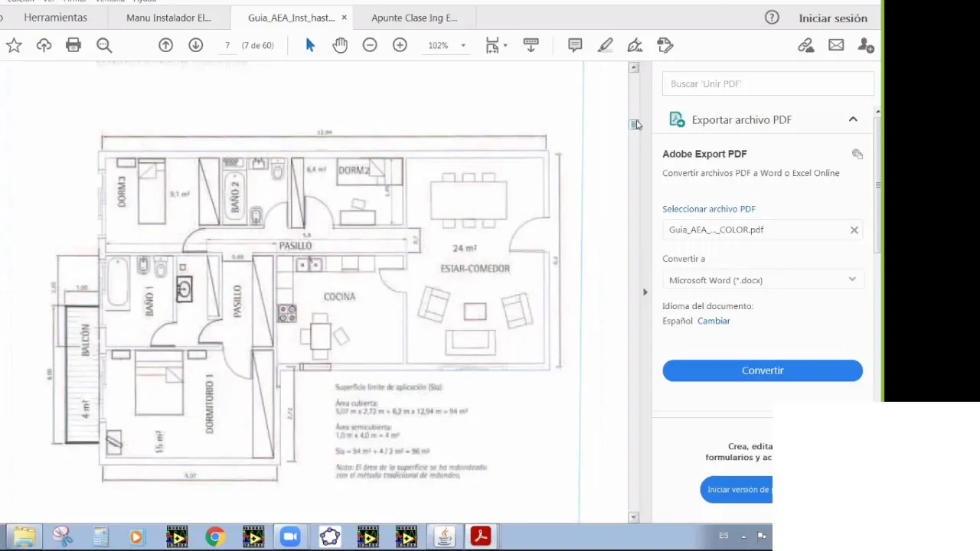Select the highlighter pen tool
This screenshot has width=980, height=551.
[605, 46]
